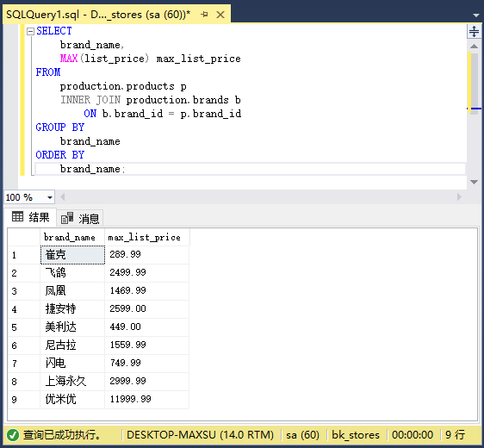Click the brand_name column header
484x448 pixels.
tap(72, 237)
